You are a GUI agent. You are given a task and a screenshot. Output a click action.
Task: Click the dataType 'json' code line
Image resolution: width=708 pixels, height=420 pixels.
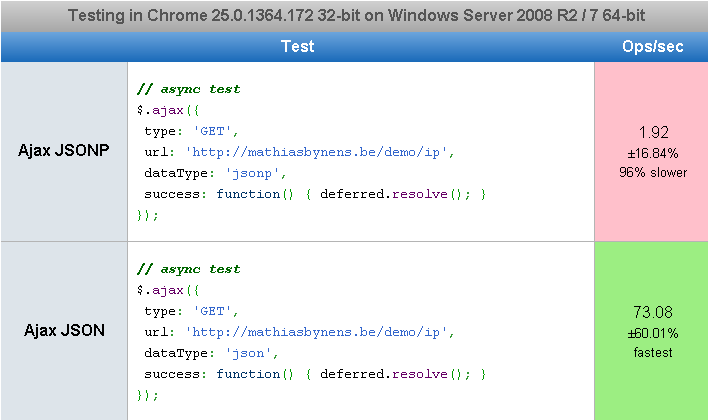(208, 353)
